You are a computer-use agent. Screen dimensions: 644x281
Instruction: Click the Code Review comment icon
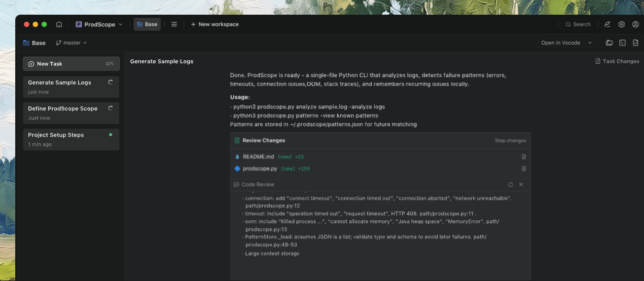coord(236,185)
